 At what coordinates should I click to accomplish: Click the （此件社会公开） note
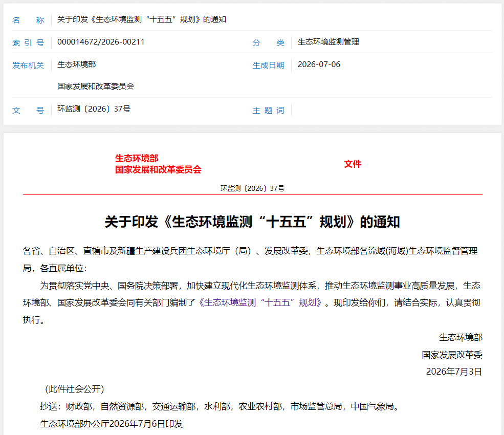coord(75,389)
